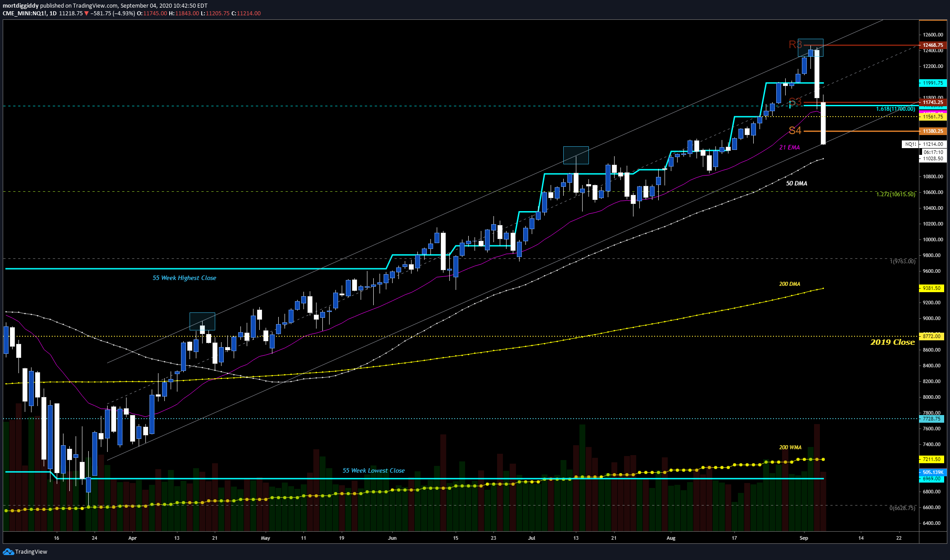The width and height of the screenshot is (950, 560).
Task: Click the 200 DMA annotation
Action: click(x=790, y=284)
